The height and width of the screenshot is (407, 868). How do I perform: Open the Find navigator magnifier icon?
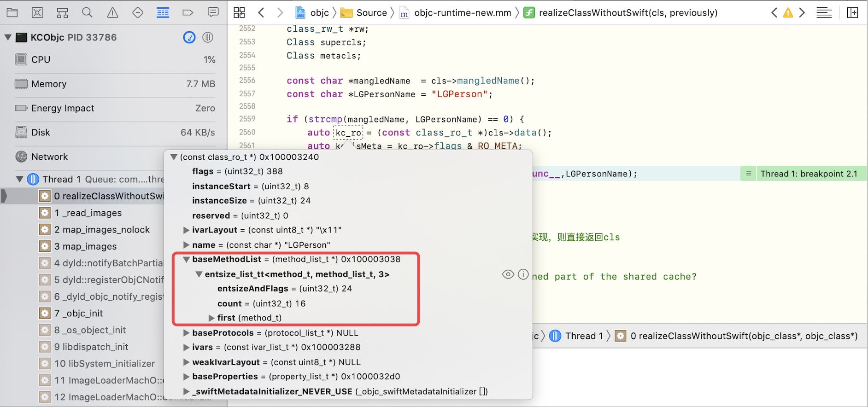87,12
